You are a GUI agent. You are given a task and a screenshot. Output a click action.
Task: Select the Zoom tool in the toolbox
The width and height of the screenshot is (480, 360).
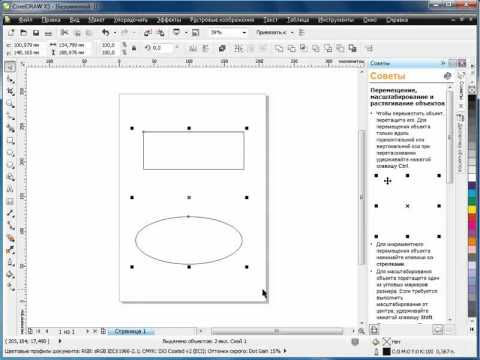[x=10, y=104]
